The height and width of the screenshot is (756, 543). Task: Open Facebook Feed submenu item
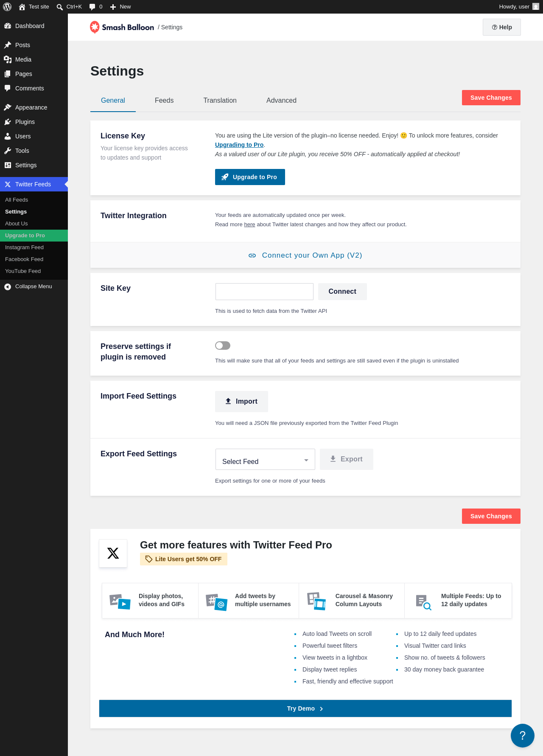[34, 259]
